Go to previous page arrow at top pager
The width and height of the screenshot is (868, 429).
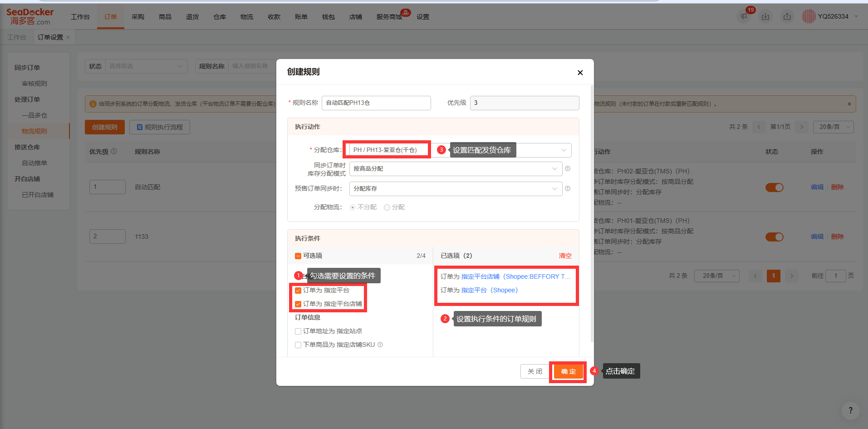pyautogui.click(x=759, y=127)
